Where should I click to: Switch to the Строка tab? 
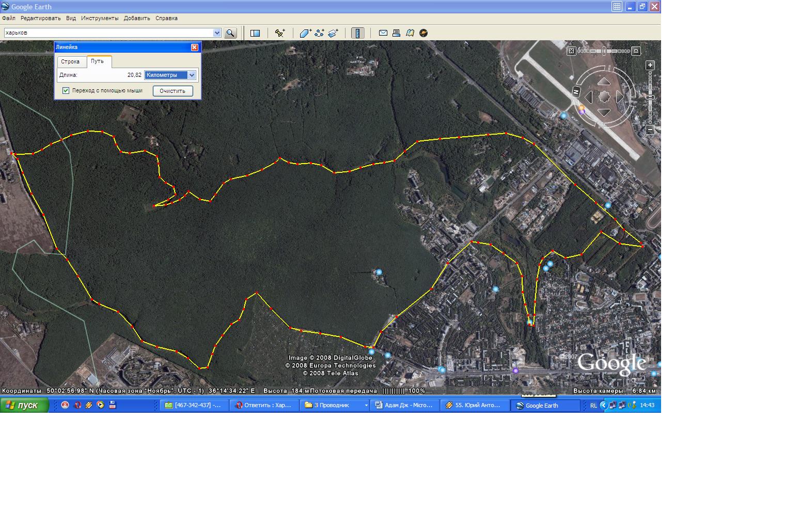pos(70,62)
